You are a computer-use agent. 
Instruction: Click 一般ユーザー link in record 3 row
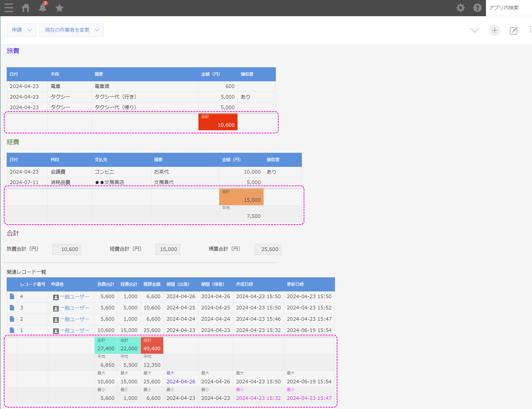click(74, 308)
